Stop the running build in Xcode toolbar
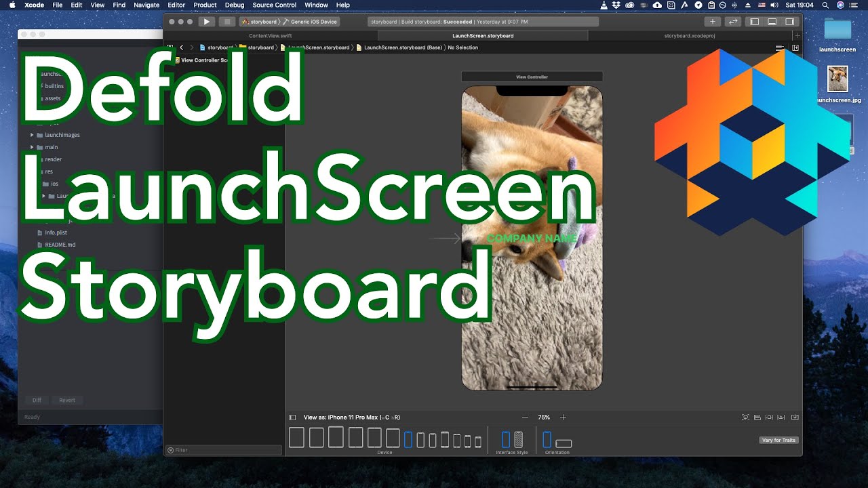 tap(227, 22)
